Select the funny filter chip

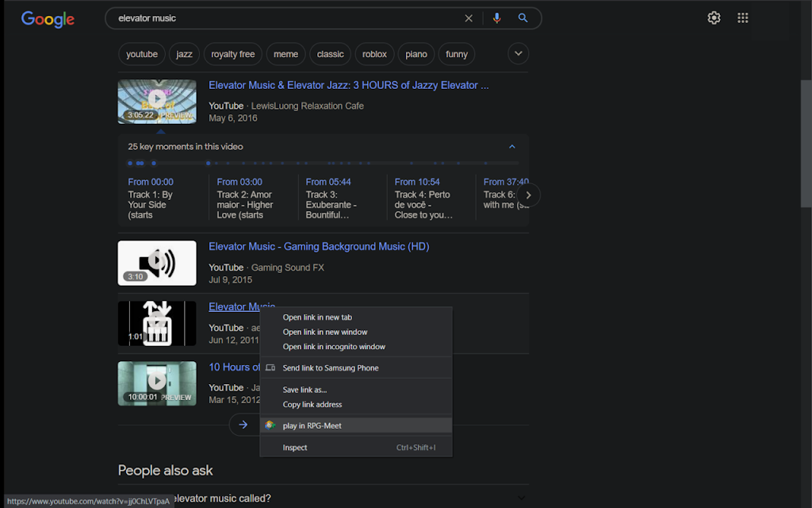pyautogui.click(x=457, y=54)
